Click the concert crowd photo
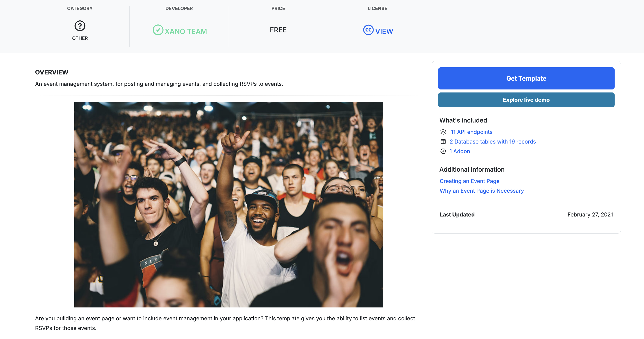 [x=229, y=204]
